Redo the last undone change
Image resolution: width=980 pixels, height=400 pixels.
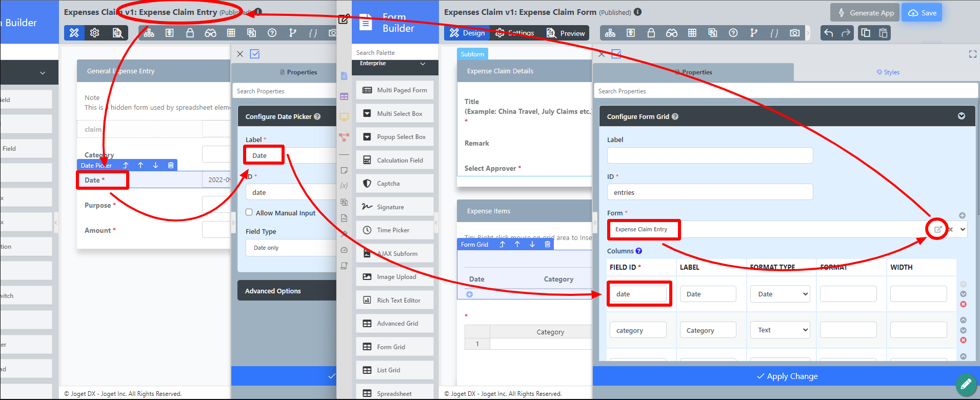(x=846, y=33)
